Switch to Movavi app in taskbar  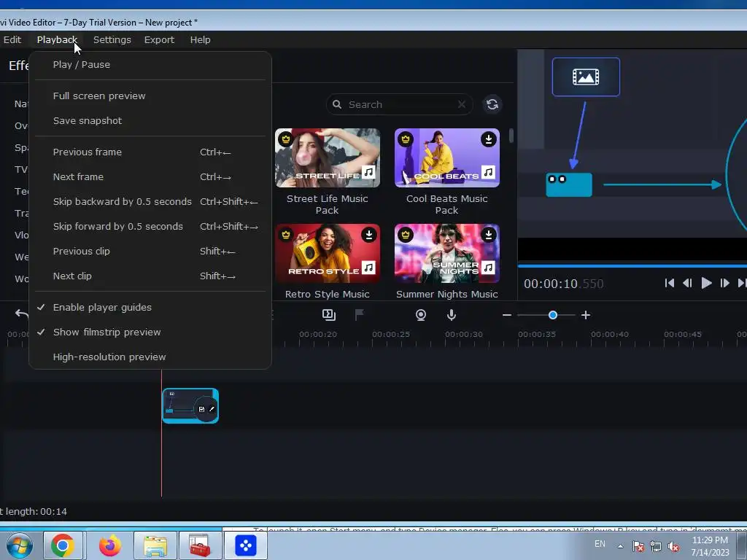(x=246, y=545)
